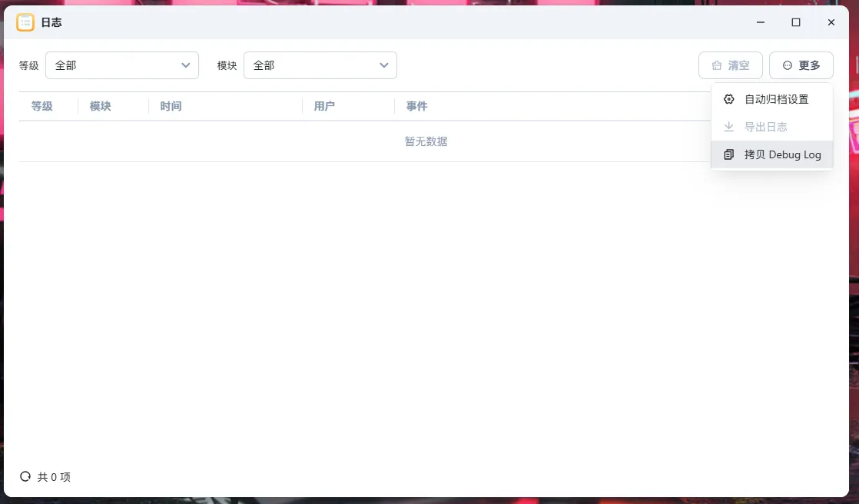Expand the 模块 filter dropdown
Image resolution: width=859 pixels, height=504 pixels.
[x=320, y=65]
